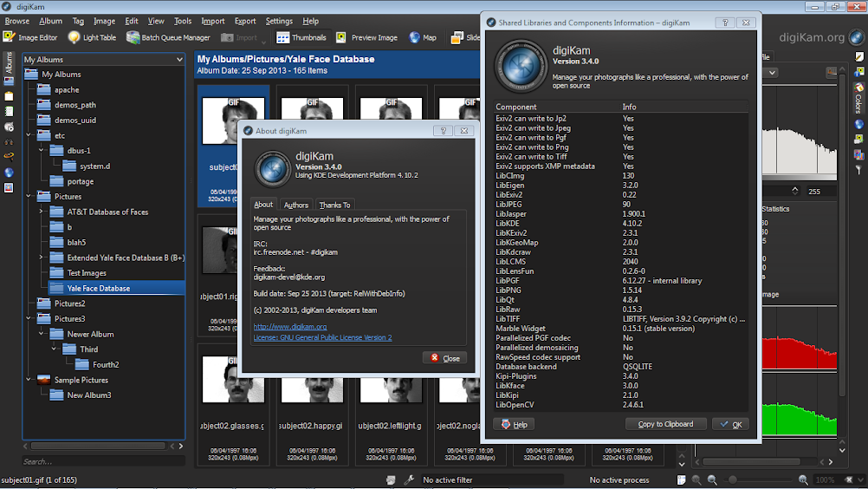Switch to the Thanks To tab
Viewport: 868px width, 489px height.
334,205
